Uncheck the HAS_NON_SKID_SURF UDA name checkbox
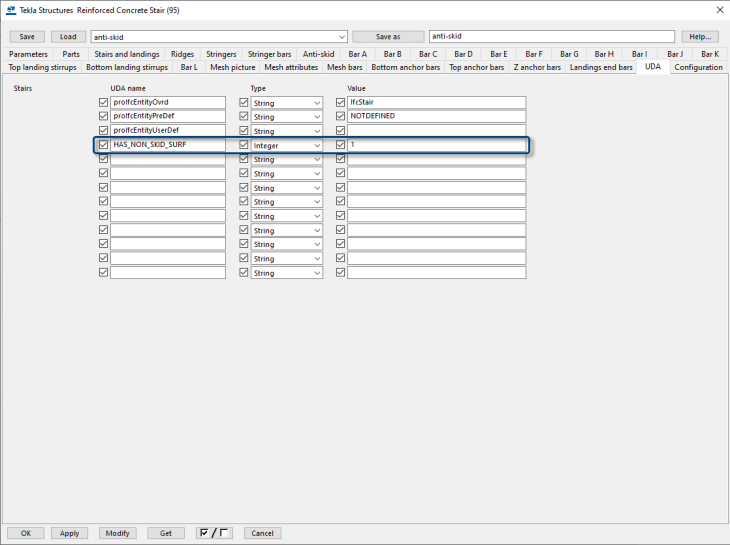Screen dimensions: 730x545 (x=104, y=145)
